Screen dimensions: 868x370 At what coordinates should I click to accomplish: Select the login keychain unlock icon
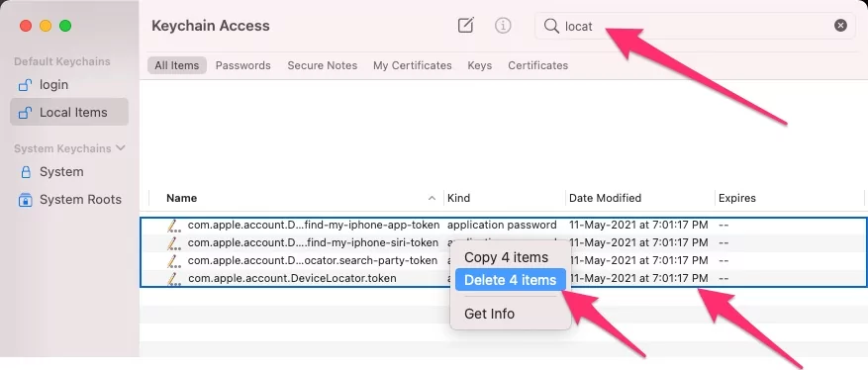point(25,85)
